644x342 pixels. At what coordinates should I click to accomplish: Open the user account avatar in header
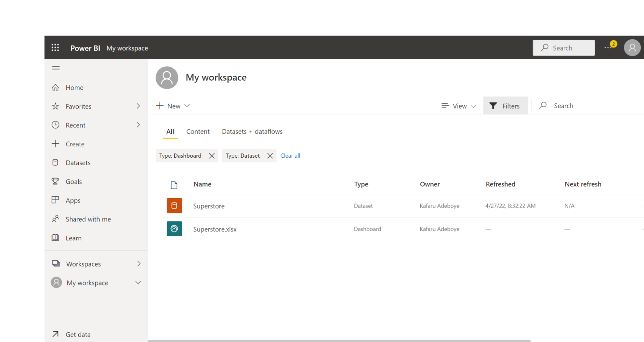(632, 48)
